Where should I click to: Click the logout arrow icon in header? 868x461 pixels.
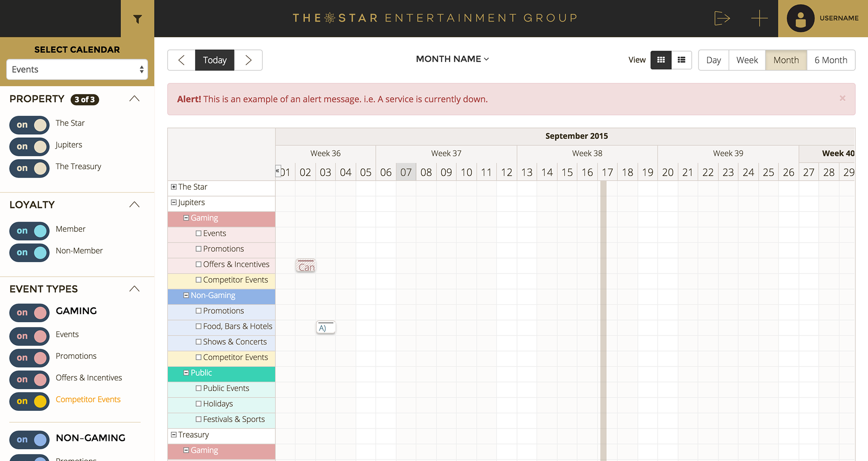coord(722,19)
